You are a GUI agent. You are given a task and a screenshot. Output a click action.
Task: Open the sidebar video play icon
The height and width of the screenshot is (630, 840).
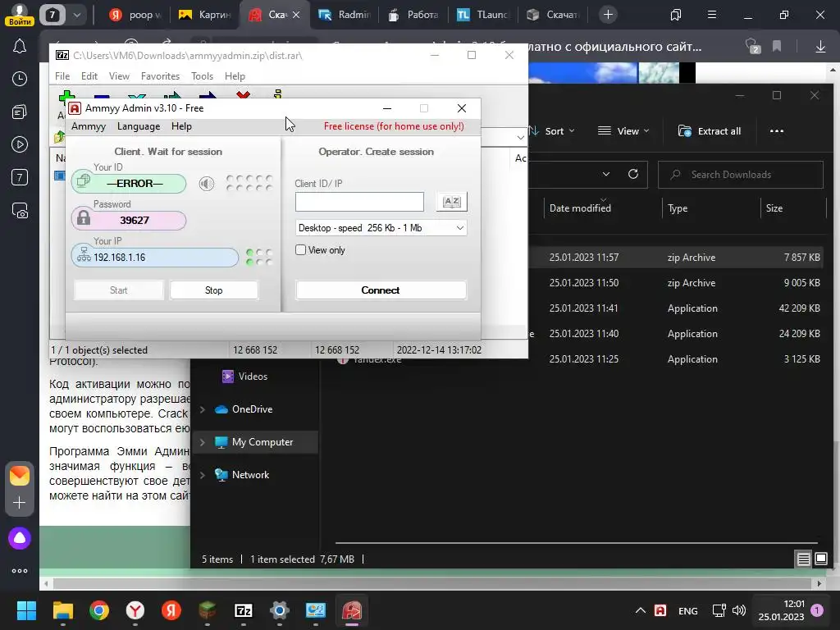[20, 144]
